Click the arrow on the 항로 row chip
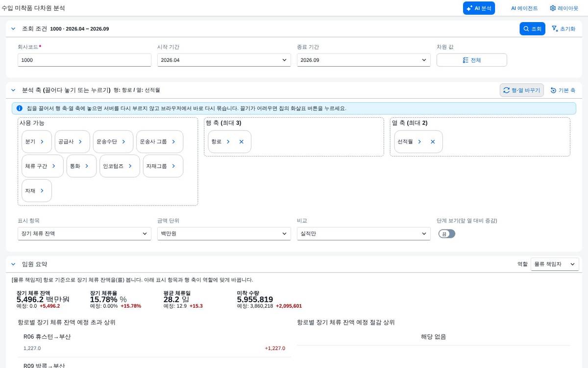The width and height of the screenshot is (588, 368). coord(228,141)
